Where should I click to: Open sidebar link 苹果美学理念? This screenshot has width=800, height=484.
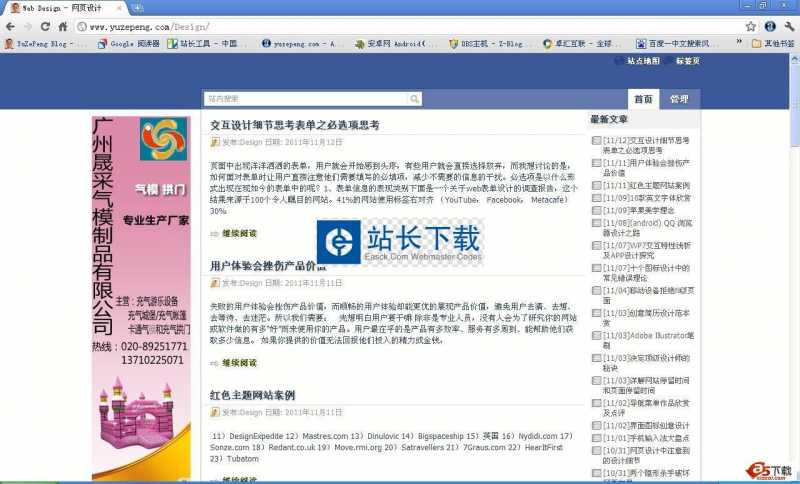click(x=641, y=210)
